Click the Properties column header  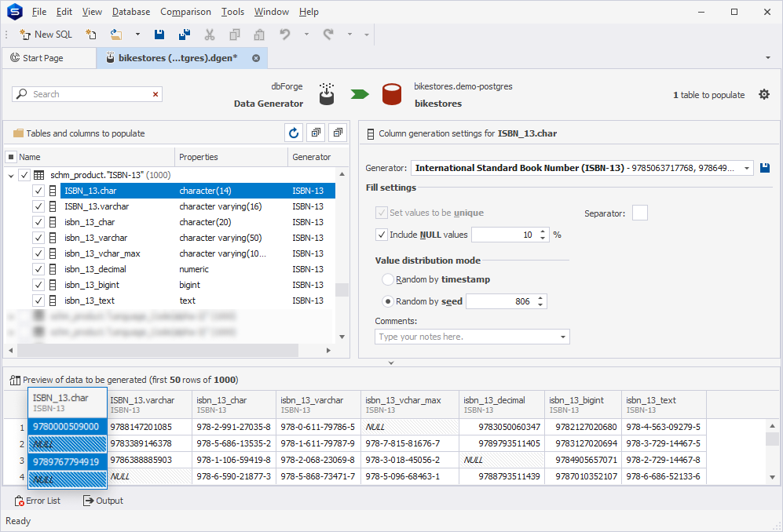[x=232, y=157]
